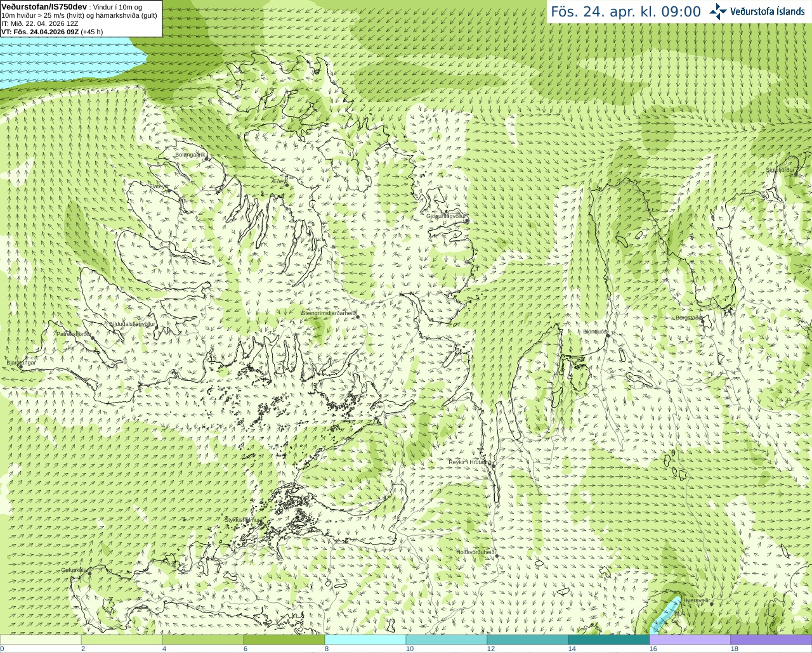The width and height of the screenshot is (812, 653).
Task: Pick the dark teal 14–16 m/s swatch
Action: pos(609,640)
